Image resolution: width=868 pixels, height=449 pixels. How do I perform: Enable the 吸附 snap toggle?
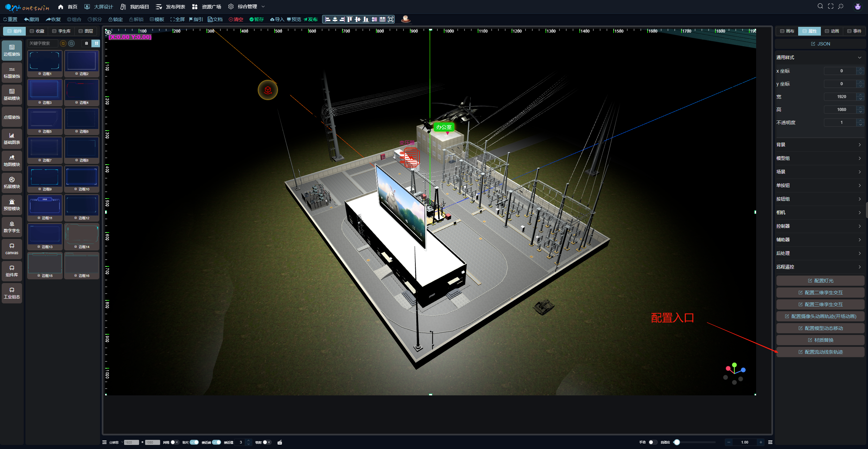pyautogui.click(x=267, y=442)
